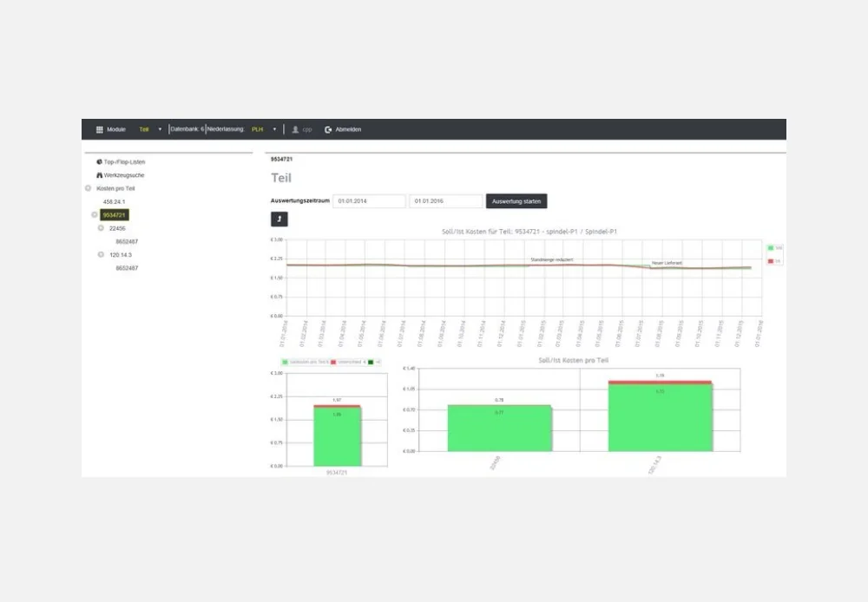Collapse the 120.14.3 tree node

(x=101, y=255)
